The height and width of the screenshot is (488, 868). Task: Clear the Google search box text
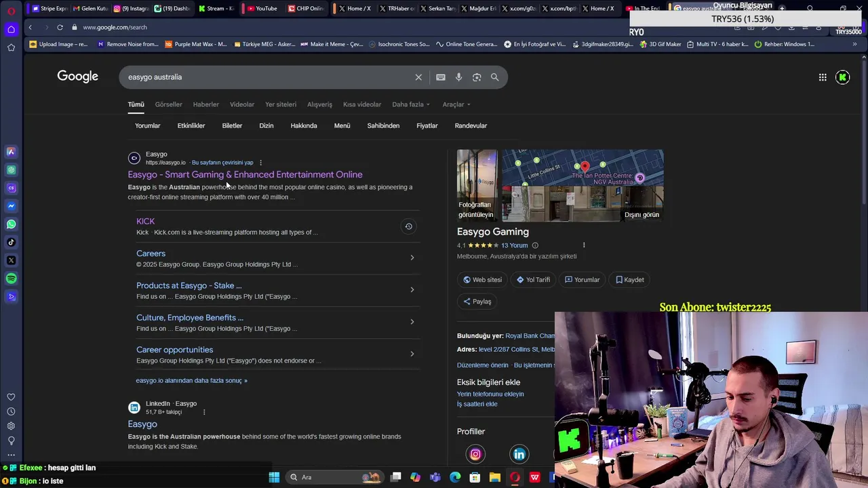coord(418,77)
